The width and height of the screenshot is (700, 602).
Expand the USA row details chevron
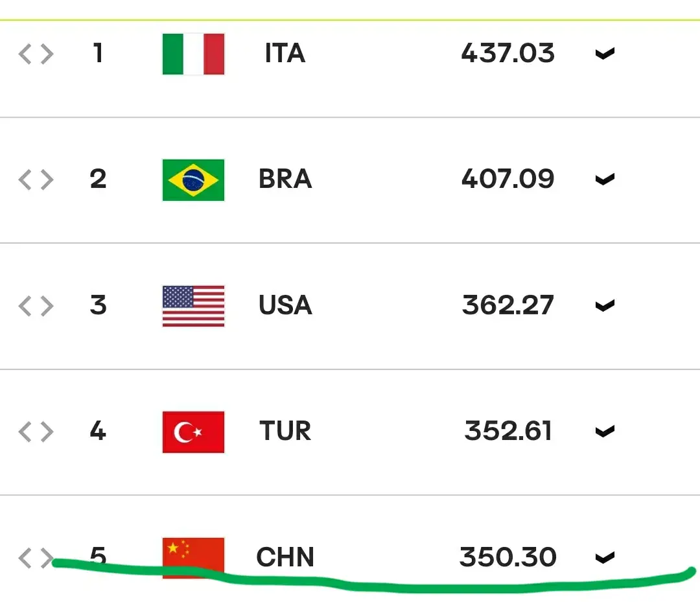click(x=605, y=306)
